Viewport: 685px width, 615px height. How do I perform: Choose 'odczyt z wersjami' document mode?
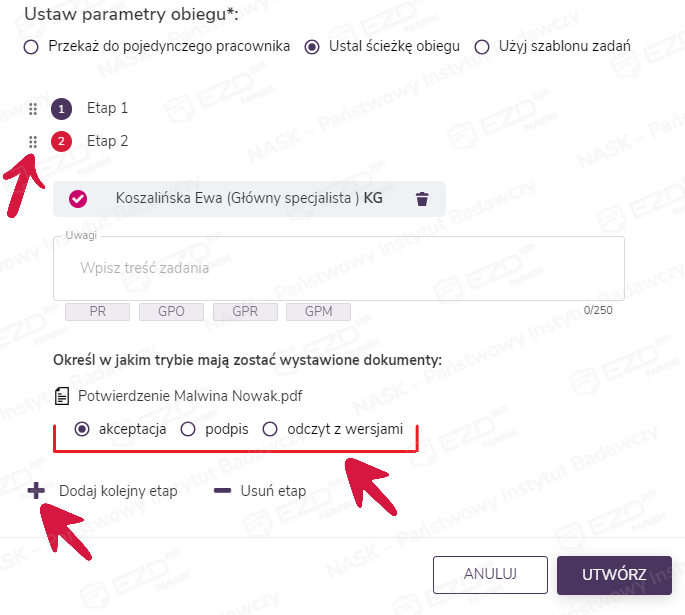click(x=269, y=430)
